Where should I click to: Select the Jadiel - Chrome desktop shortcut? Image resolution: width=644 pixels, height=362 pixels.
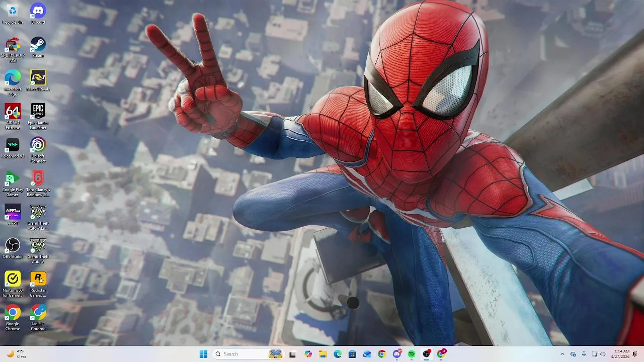(38, 318)
